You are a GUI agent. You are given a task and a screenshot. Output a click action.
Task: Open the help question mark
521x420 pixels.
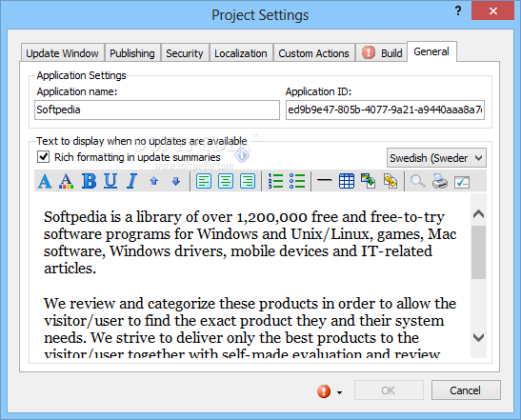(458, 11)
